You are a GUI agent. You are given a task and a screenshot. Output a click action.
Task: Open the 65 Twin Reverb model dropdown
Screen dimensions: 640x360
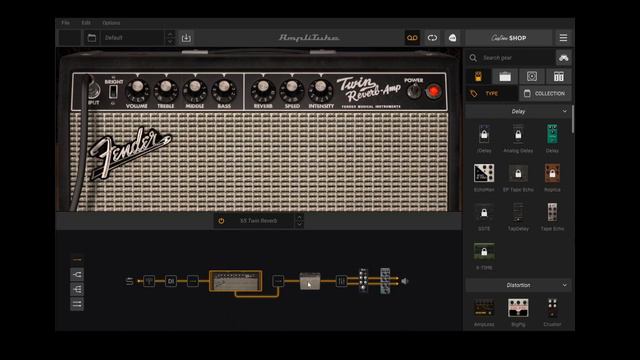coord(258,221)
